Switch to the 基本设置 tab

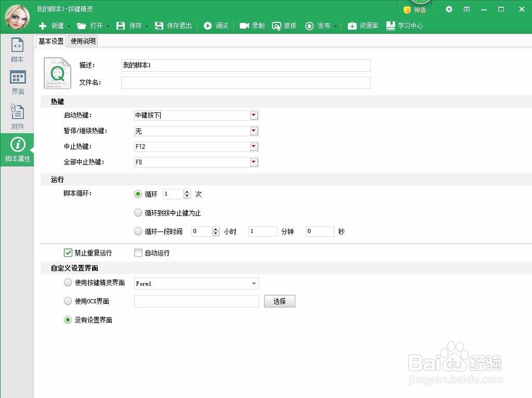tap(51, 41)
